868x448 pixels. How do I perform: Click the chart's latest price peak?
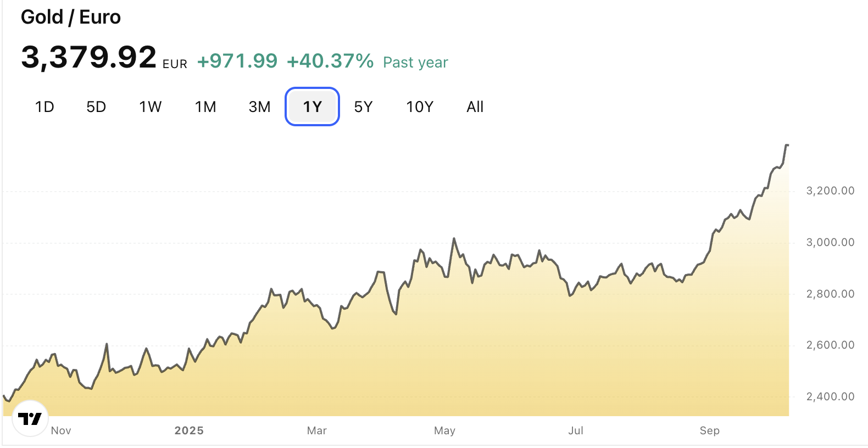[787, 145]
